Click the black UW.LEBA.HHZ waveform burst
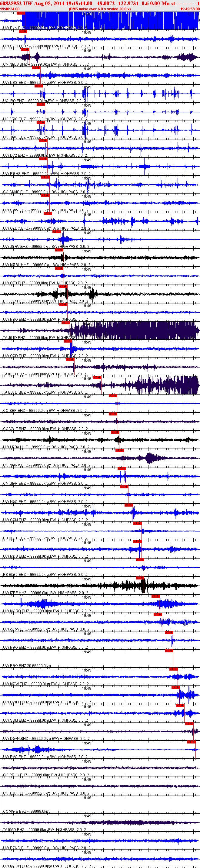The width and height of the screenshot is (200, 868). [x=117, y=440]
